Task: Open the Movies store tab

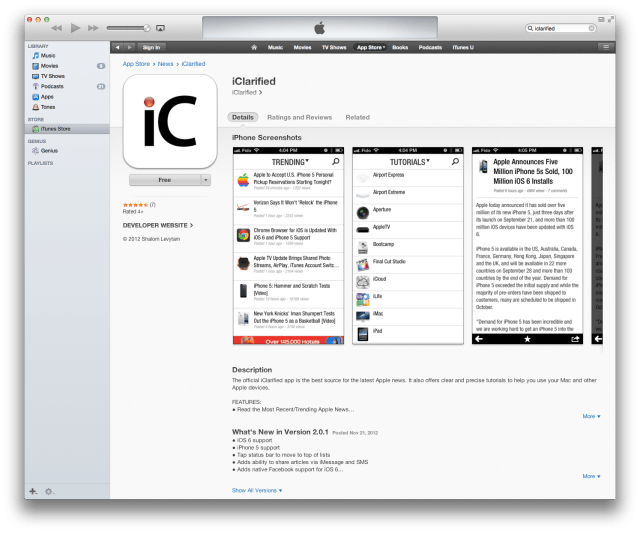Action: coord(302,47)
